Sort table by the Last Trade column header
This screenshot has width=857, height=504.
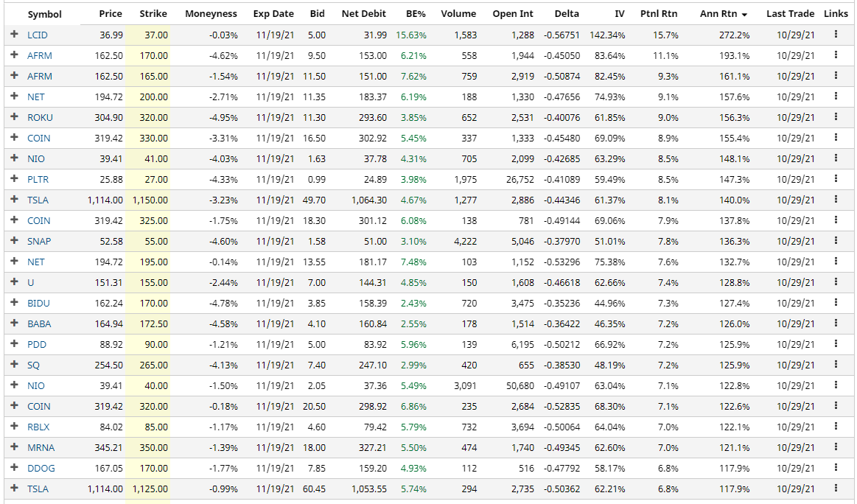791,14
